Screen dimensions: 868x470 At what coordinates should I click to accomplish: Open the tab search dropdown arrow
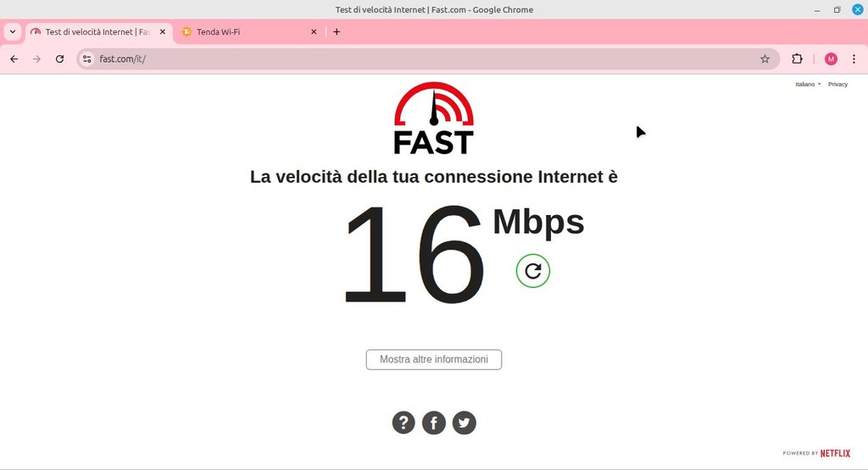point(13,31)
